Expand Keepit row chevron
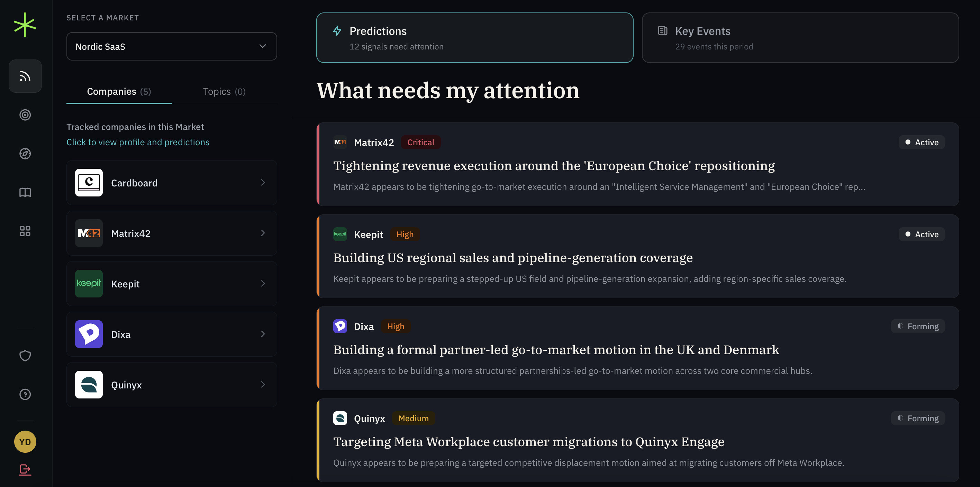Screen dimensions: 980x487 (263, 284)
